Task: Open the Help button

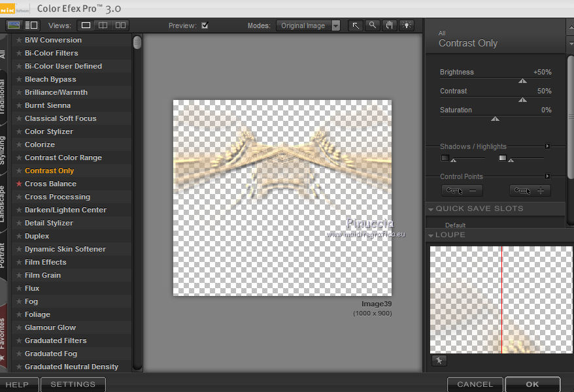Action: point(17,384)
